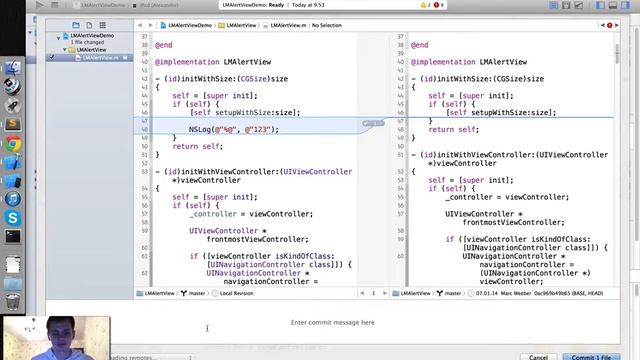This screenshot has width=640, height=360.
Task: Click NSLog line in left diff pane
Action: pos(233,129)
